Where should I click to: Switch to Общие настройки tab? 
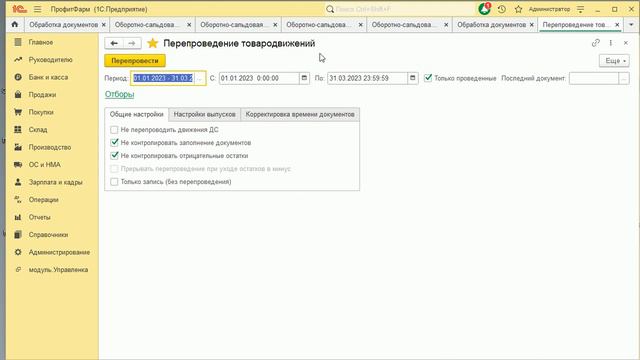point(137,114)
